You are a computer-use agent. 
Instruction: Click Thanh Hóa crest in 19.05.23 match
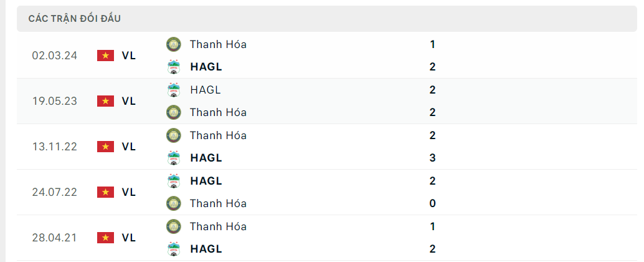[x=173, y=112]
